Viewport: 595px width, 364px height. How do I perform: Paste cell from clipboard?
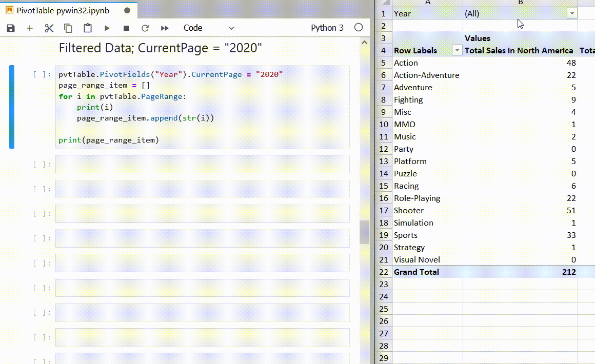88,28
